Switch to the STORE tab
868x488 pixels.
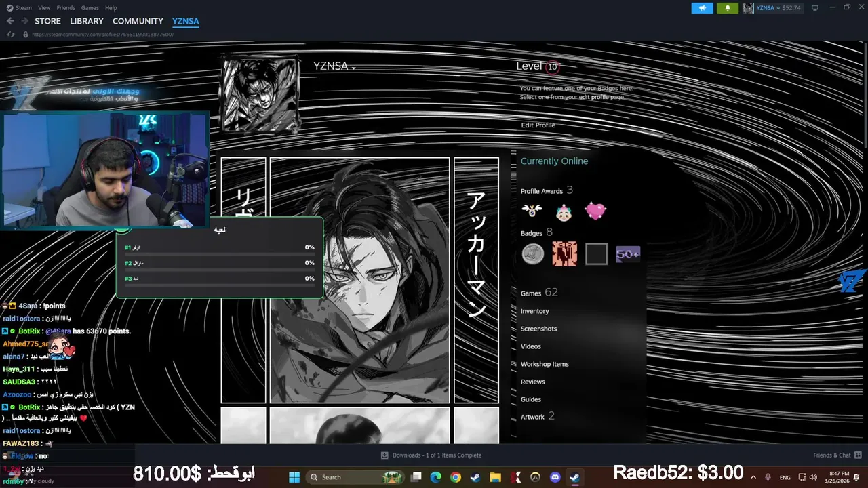(x=47, y=21)
